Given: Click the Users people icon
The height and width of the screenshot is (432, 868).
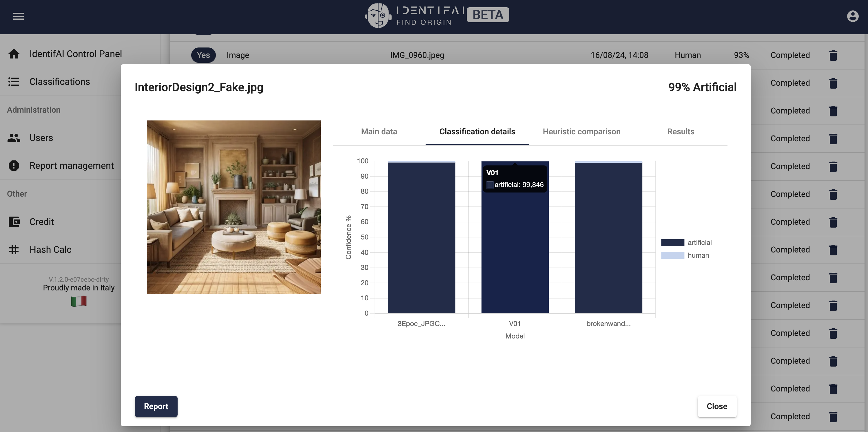Looking at the screenshot, I should pos(14,138).
